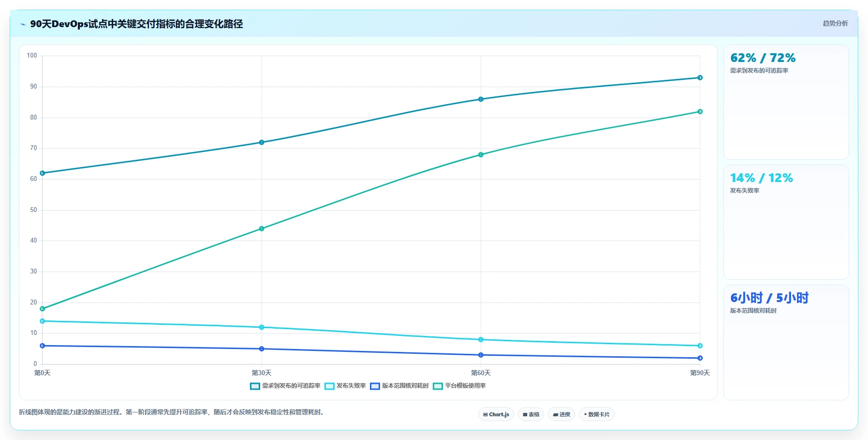The height and width of the screenshot is (440, 868).
Task: Click the 平台模板使用率 point at 第60天 (68)
Action: (481, 155)
